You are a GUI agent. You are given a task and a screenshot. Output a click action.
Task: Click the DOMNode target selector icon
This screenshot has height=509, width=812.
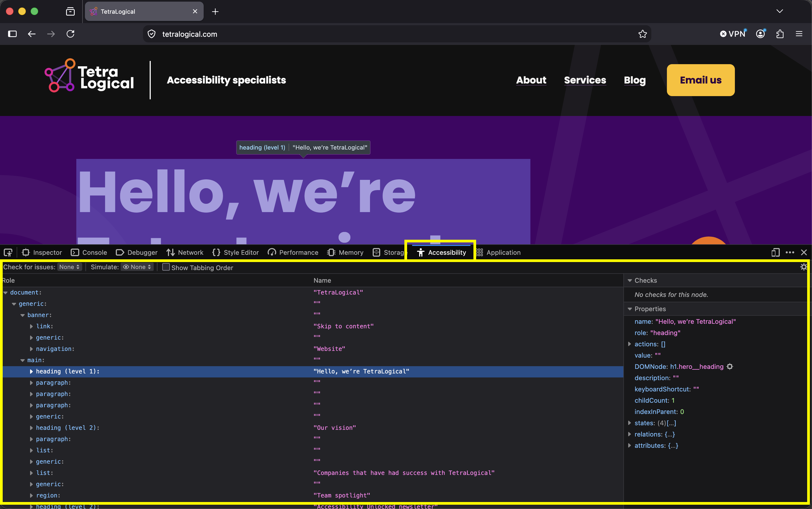point(730,367)
